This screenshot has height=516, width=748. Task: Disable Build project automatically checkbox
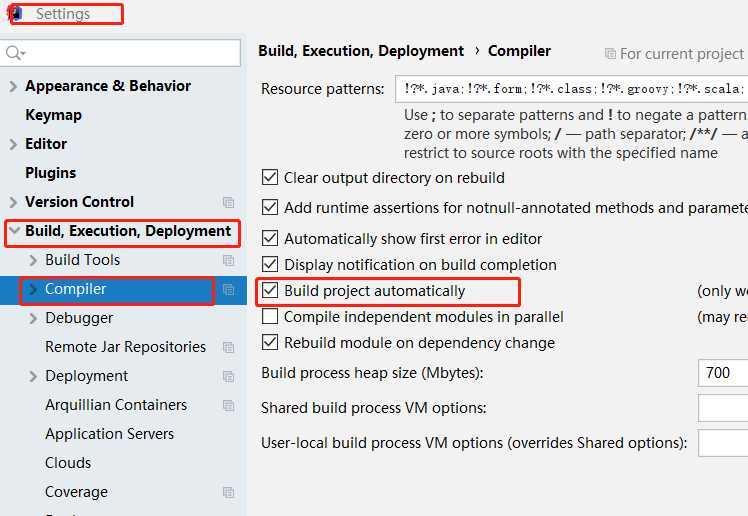[269, 291]
